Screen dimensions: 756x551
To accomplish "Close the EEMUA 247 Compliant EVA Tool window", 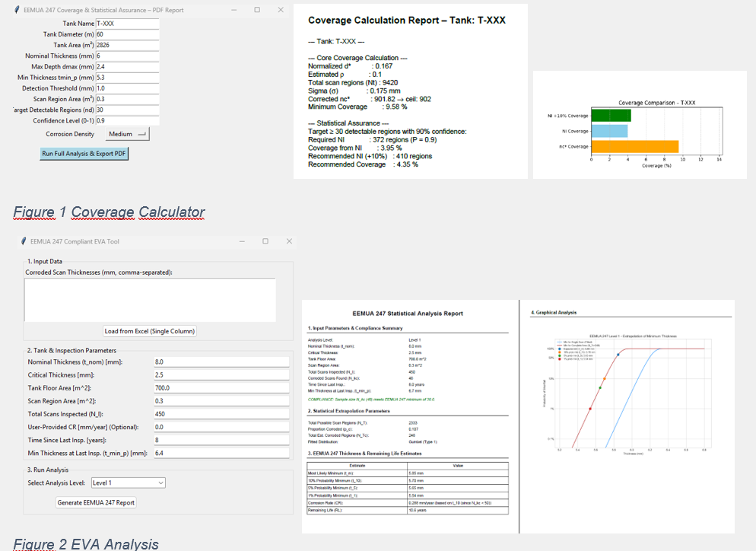I will tap(289, 241).
